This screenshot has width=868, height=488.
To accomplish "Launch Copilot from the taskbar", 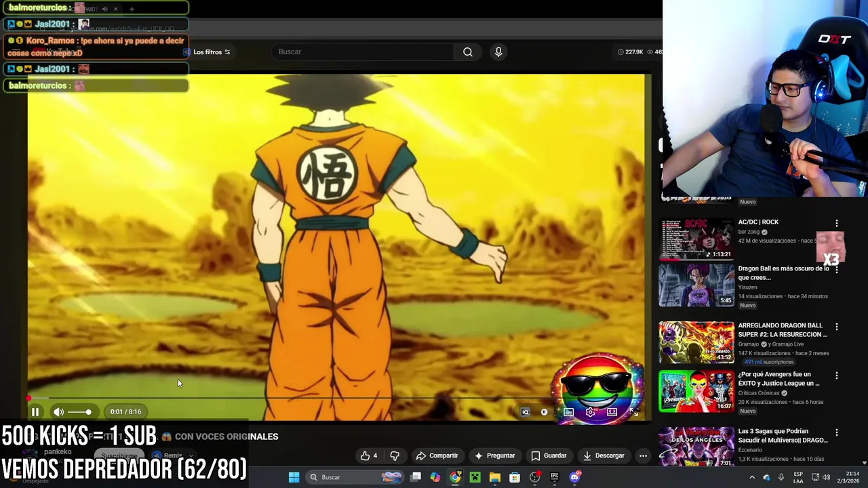I will 435,477.
